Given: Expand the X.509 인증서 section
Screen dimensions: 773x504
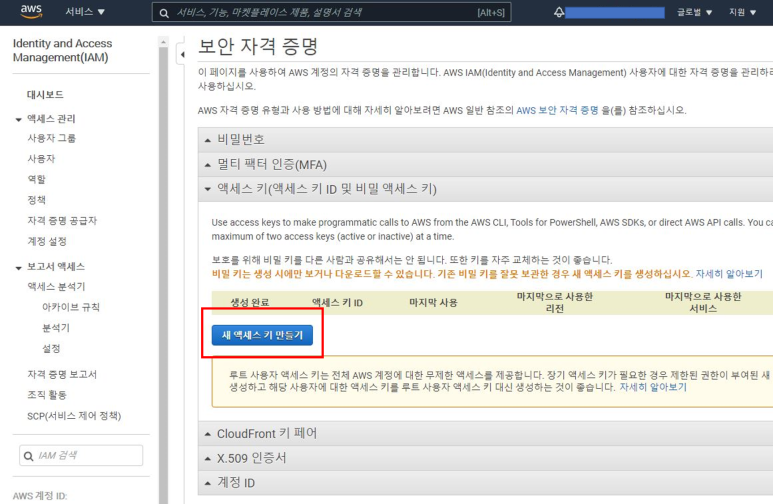Looking at the screenshot, I should point(486,458).
